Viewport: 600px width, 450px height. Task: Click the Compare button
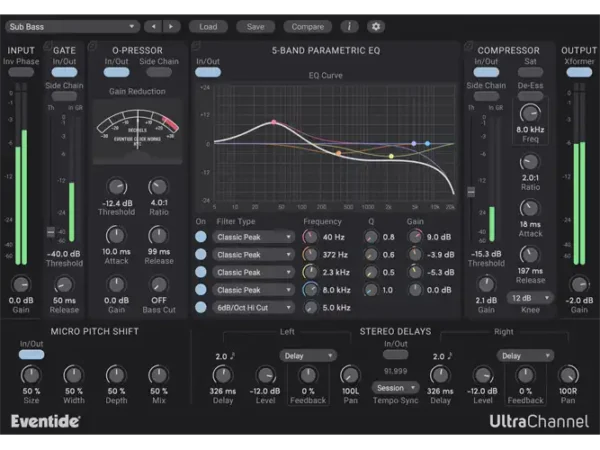[308, 26]
